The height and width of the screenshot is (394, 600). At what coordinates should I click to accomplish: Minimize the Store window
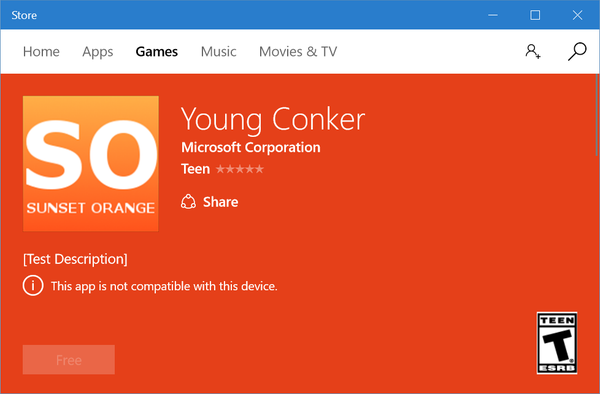click(x=493, y=15)
